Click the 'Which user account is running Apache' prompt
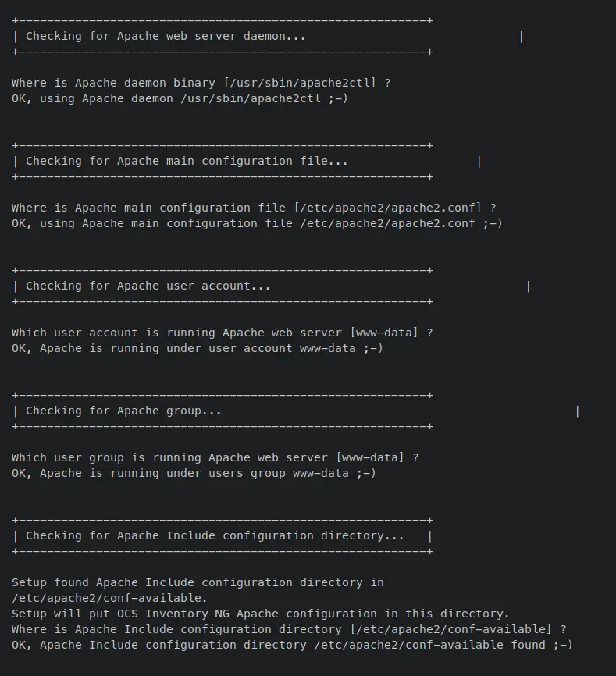Viewport: 616px width, 676px height. 222,333
